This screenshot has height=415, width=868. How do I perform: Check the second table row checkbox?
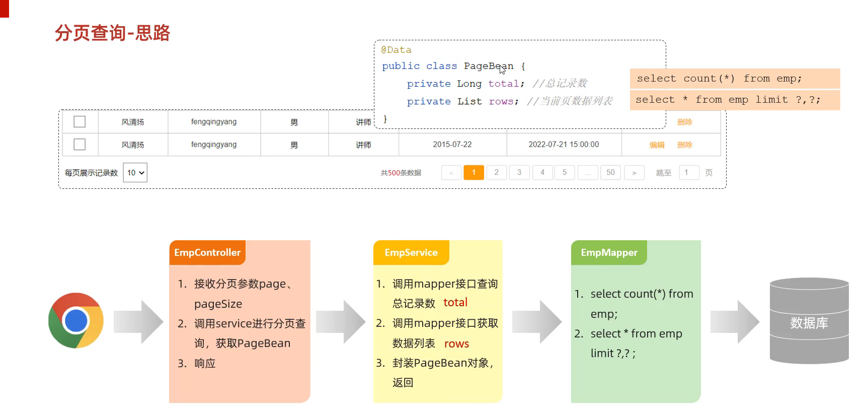80,145
